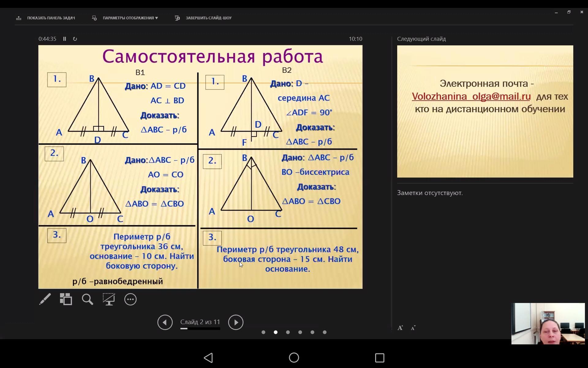Open 'ПОКАЗАТЬ ПАНЕЛЬ ЗАДАЧ' option
This screenshot has width=588, height=368.
coord(51,18)
